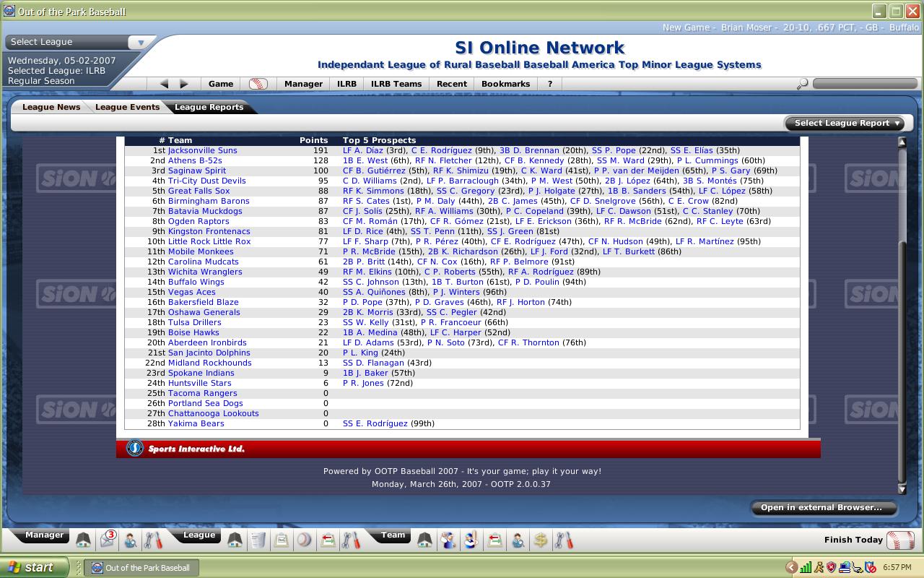This screenshot has width=924, height=578.
Task: Click the red security shield tray icon
Action: (832, 568)
